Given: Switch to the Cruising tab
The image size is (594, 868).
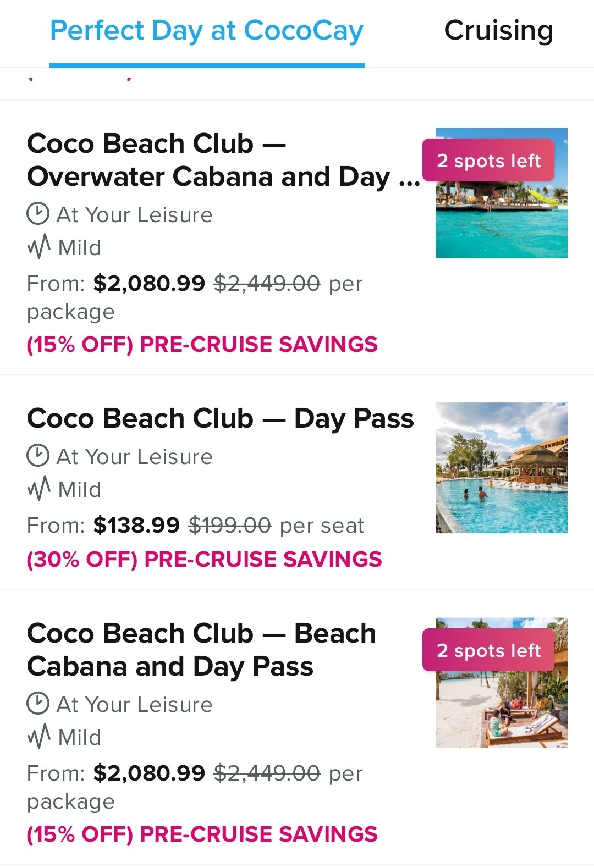Looking at the screenshot, I should pyautogui.click(x=498, y=31).
